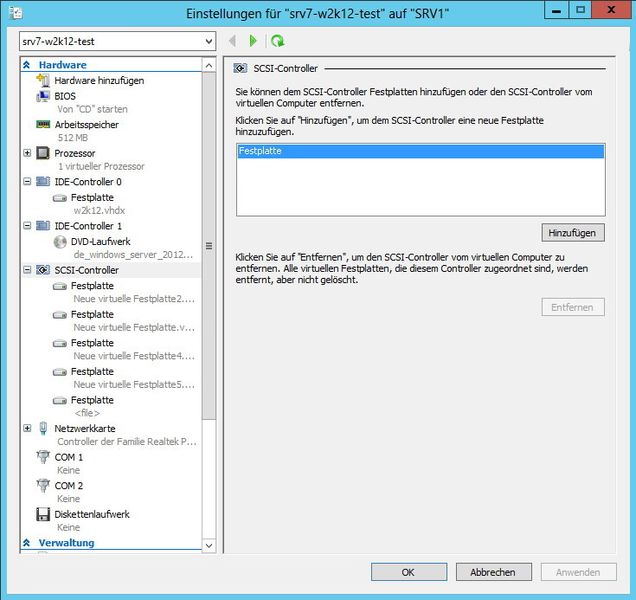
Task: Click the IDE-Controller 0 icon
Action: coord(43,181)
